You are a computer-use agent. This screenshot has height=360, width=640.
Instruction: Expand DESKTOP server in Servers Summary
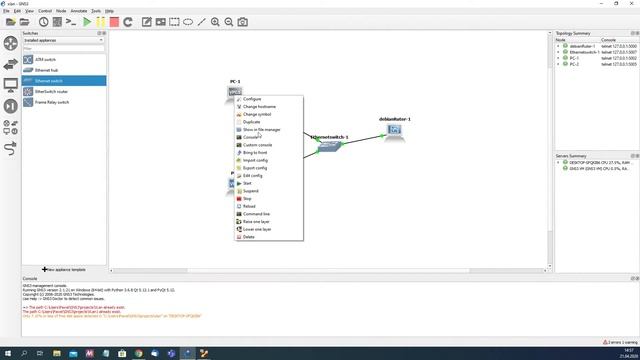click(x=558, y=162)
